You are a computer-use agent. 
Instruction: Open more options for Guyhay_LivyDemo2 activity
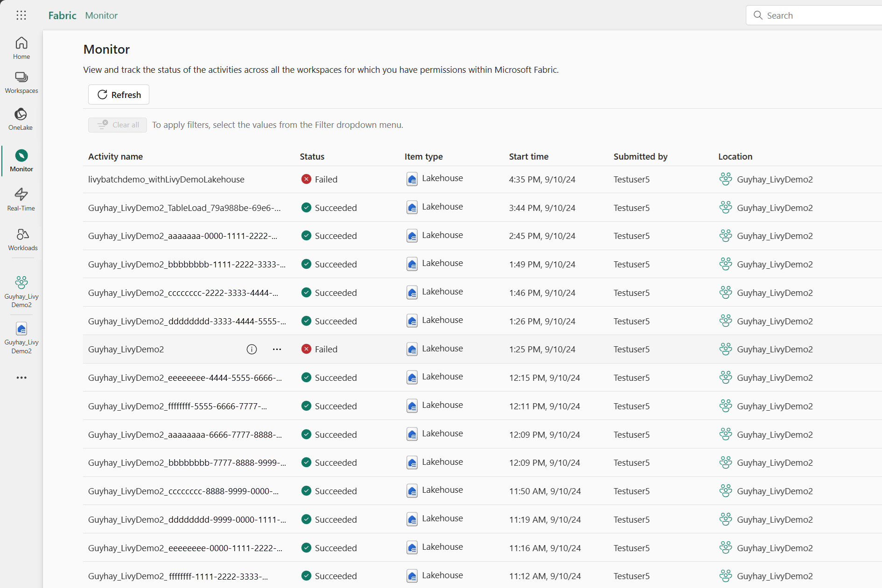pyautogui.click(x=277, y=350)
